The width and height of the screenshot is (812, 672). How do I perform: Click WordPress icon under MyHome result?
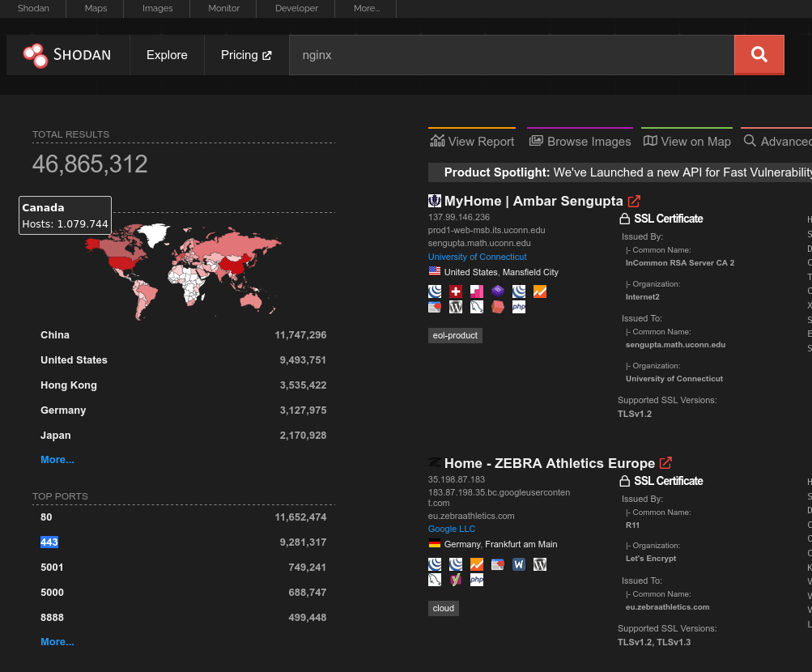(456, 307)
